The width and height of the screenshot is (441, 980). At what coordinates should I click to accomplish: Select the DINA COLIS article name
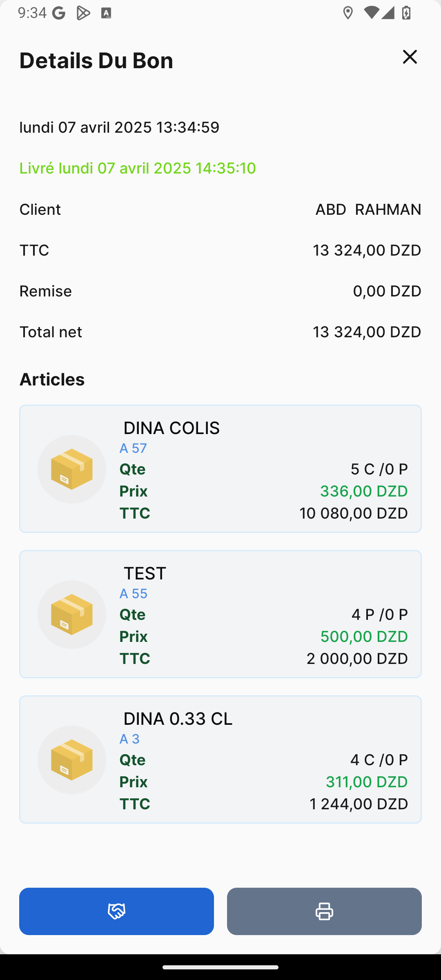click(x=171, y=428)
